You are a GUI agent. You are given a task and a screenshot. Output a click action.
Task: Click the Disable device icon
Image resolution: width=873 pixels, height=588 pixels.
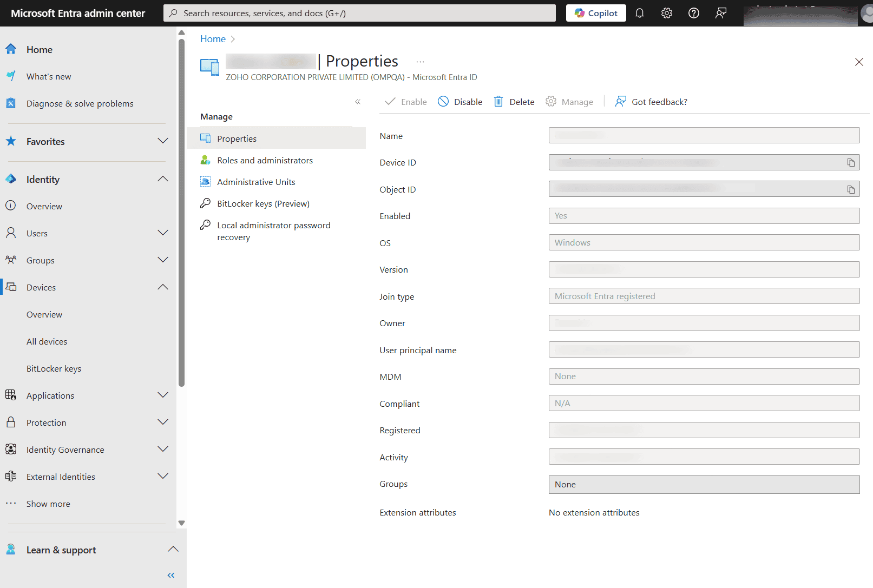(443, 101)
